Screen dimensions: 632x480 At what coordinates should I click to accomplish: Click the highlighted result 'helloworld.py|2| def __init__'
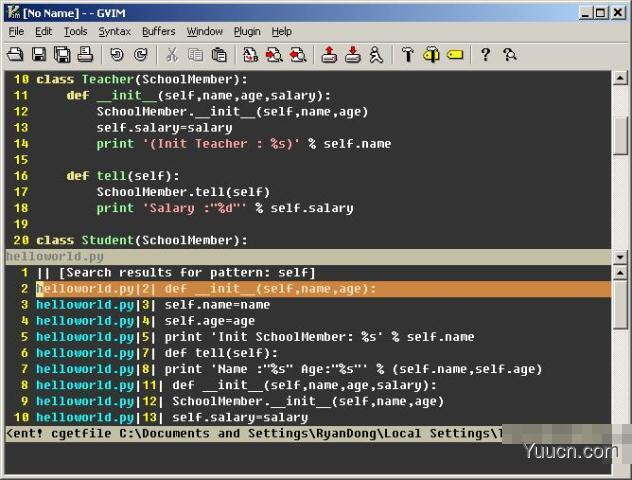[x=308, y=289]
